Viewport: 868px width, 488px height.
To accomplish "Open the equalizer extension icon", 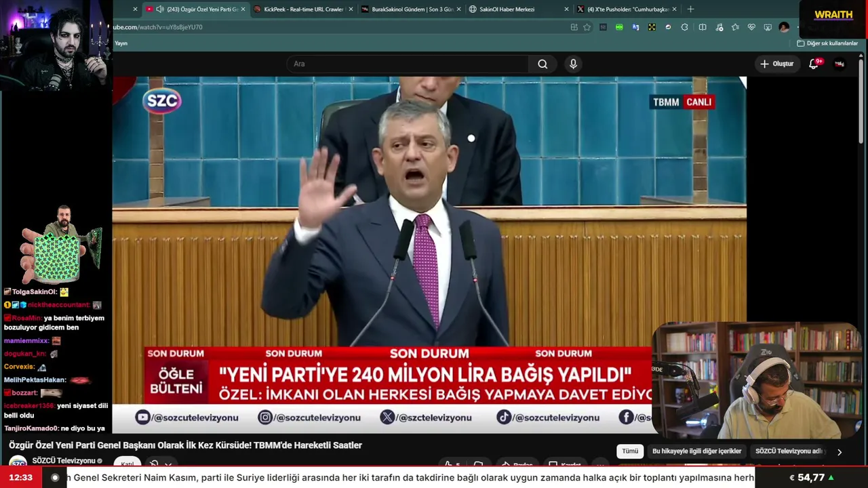I will tap(603, 27).
